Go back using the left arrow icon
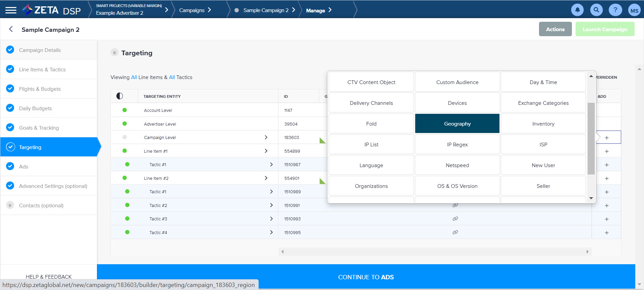 11,29
